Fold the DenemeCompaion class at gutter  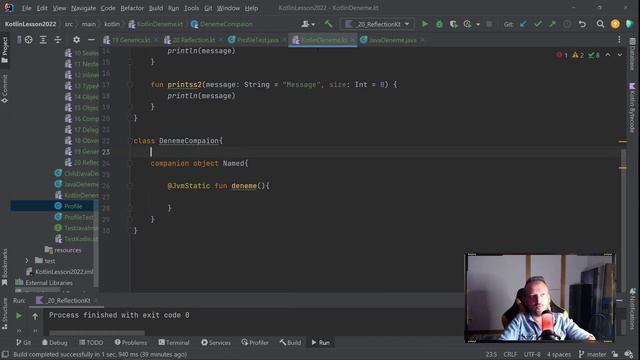131,141
